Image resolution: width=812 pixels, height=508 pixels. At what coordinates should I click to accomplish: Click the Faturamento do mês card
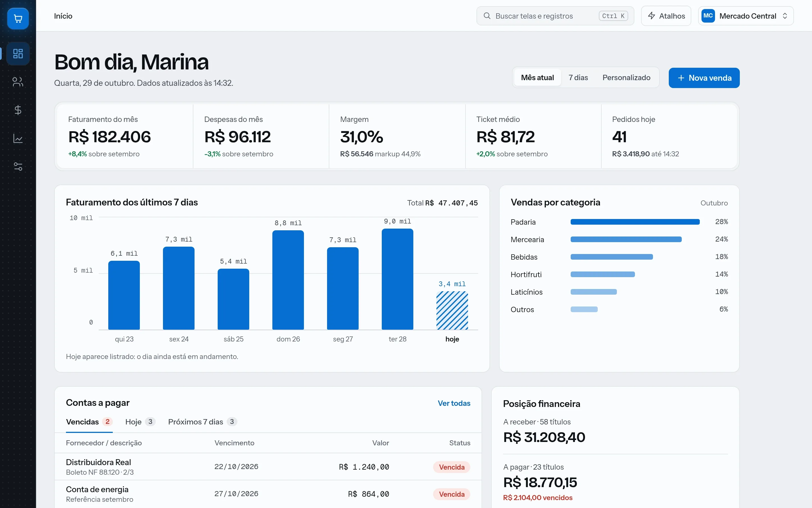125,136
